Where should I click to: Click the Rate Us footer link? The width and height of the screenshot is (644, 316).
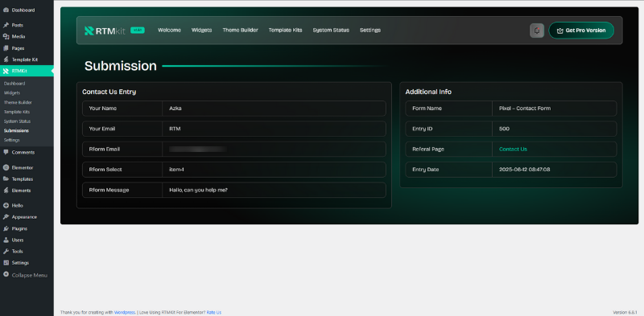coord(214,312)
